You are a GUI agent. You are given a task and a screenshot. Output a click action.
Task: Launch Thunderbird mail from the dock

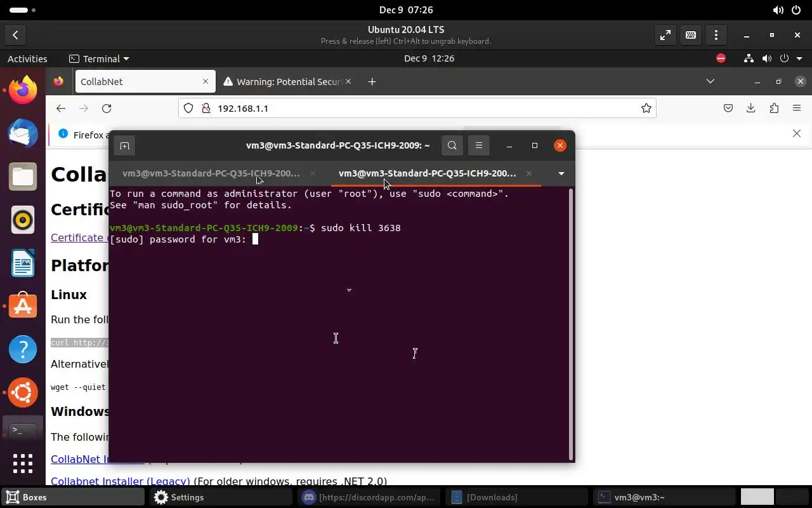[x=23, y=133]
